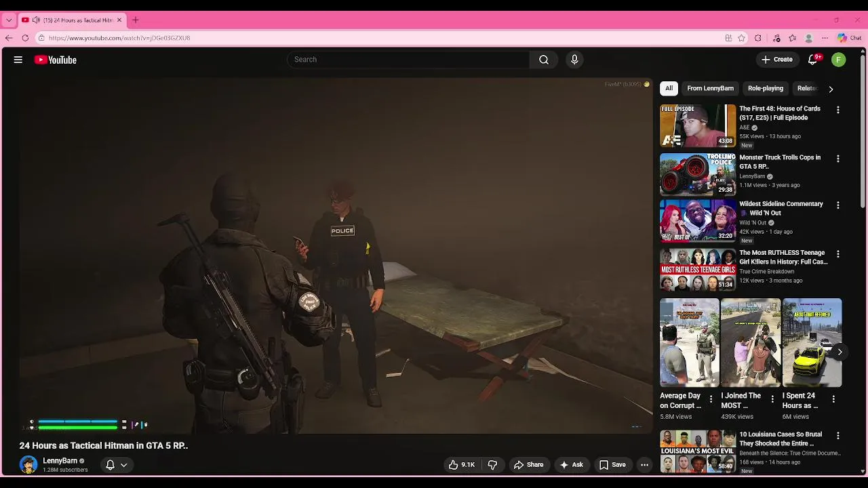Like the video with thumbs up
The width and height of the screenshot is (868, 488).
tap(461, 465)
